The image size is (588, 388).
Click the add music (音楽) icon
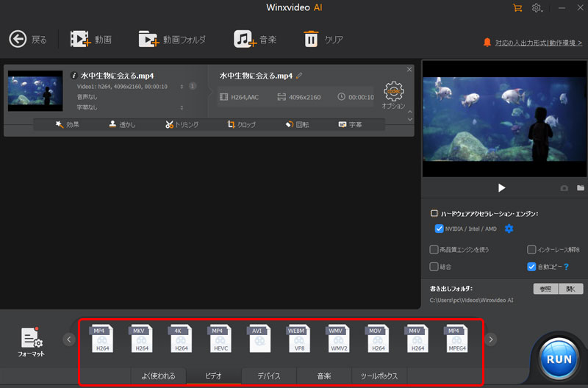coord(245,39)
